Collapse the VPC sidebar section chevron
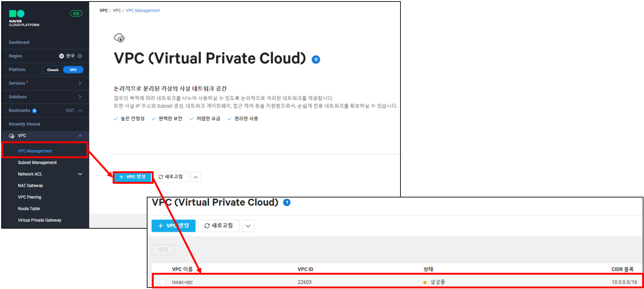Image resolution: width=644 pixels, height=289 pixels. [80, 136]
